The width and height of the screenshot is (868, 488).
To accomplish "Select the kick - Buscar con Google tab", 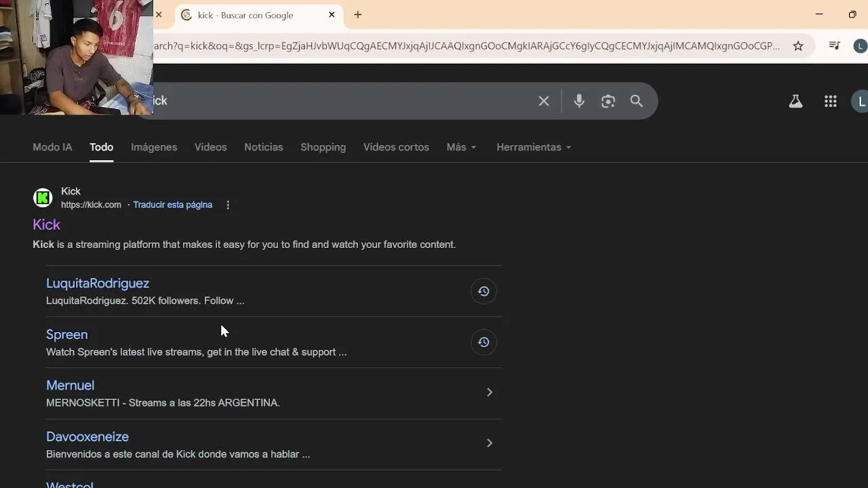I will [258, 15].
